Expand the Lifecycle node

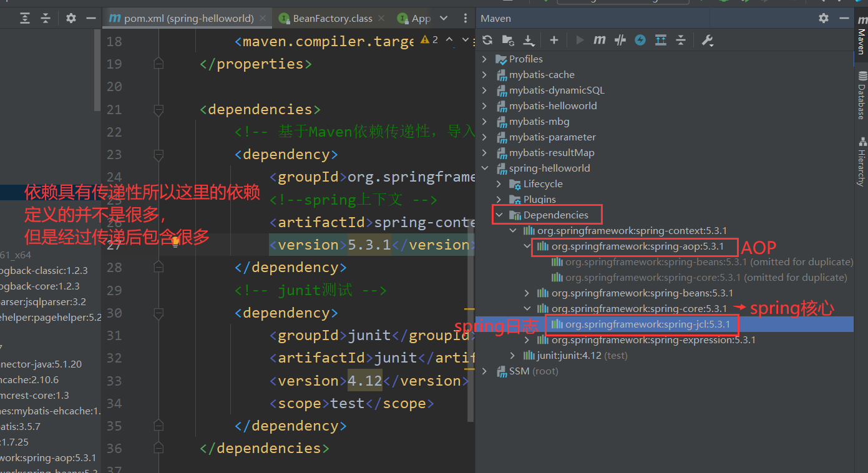coord(499,183)
